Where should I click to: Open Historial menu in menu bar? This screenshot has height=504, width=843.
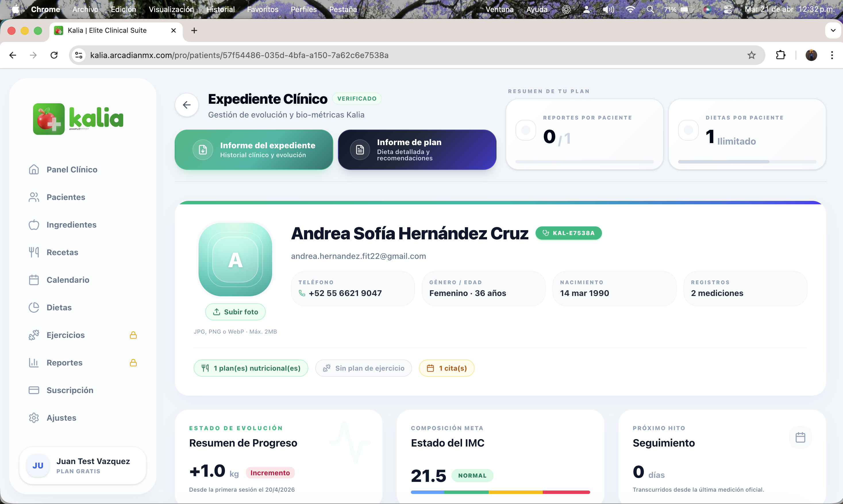click(x=220, y=9)
